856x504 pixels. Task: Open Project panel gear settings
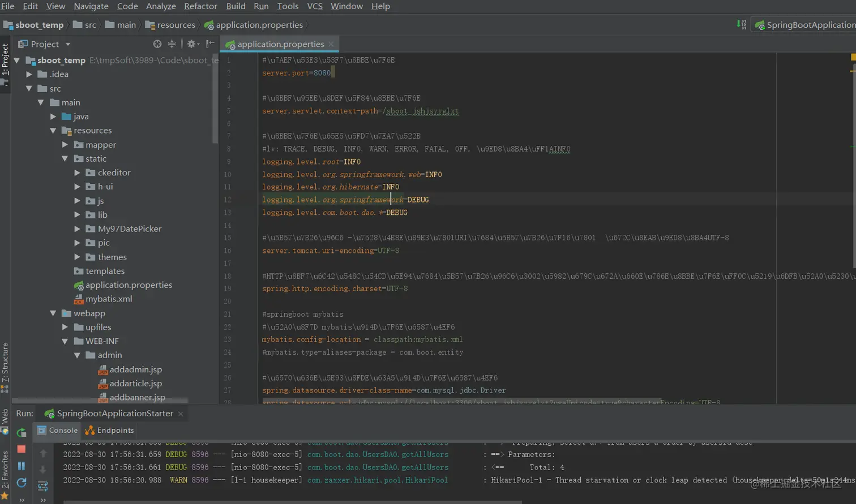192,44
